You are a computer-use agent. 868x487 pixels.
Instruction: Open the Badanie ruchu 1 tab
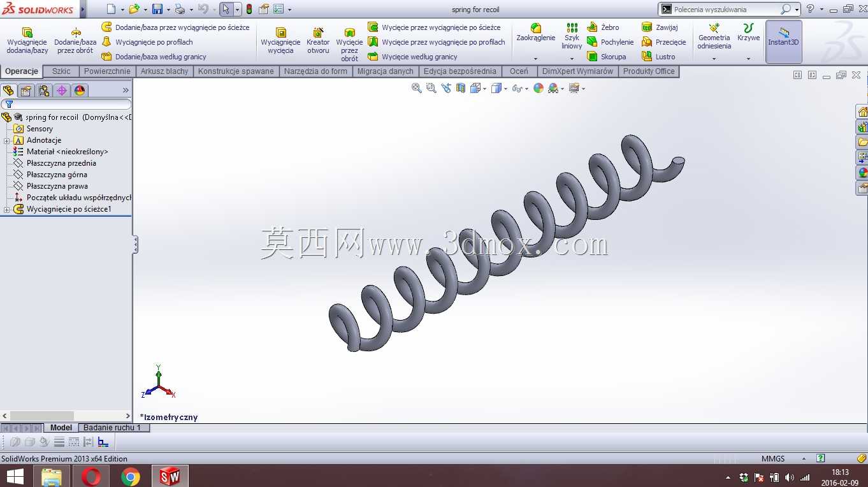coord(112,428)
